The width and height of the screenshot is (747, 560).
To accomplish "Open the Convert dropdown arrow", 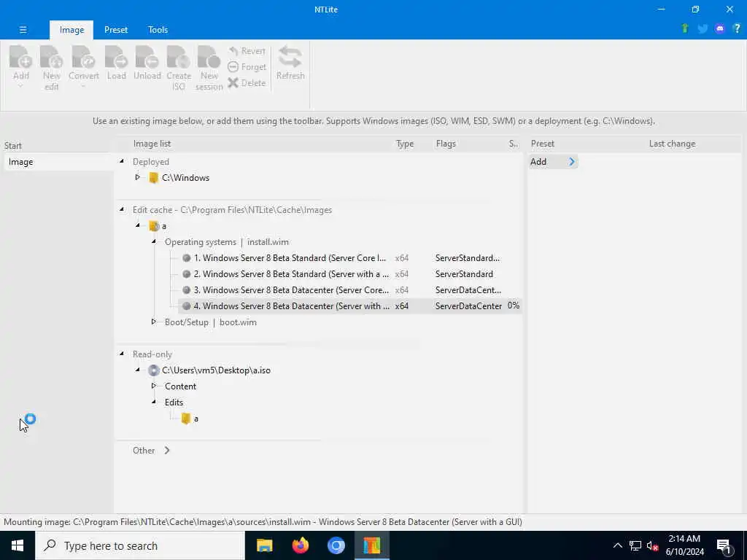I will click(83, 86).
